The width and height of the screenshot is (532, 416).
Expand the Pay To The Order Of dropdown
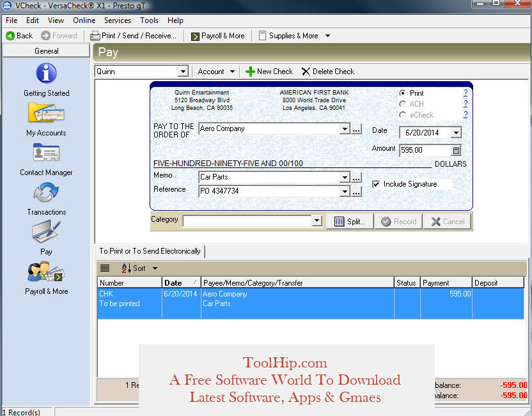click(345, 129)
